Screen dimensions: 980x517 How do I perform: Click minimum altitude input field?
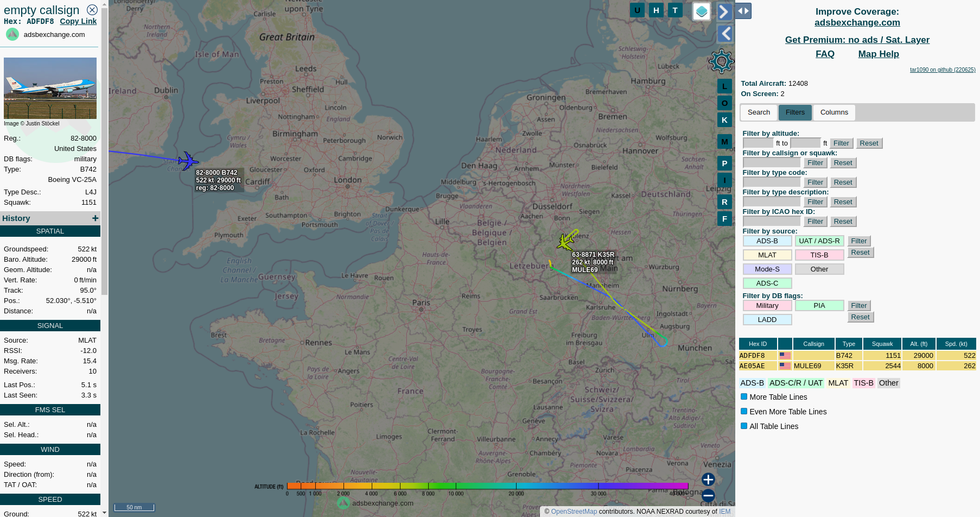758,143
